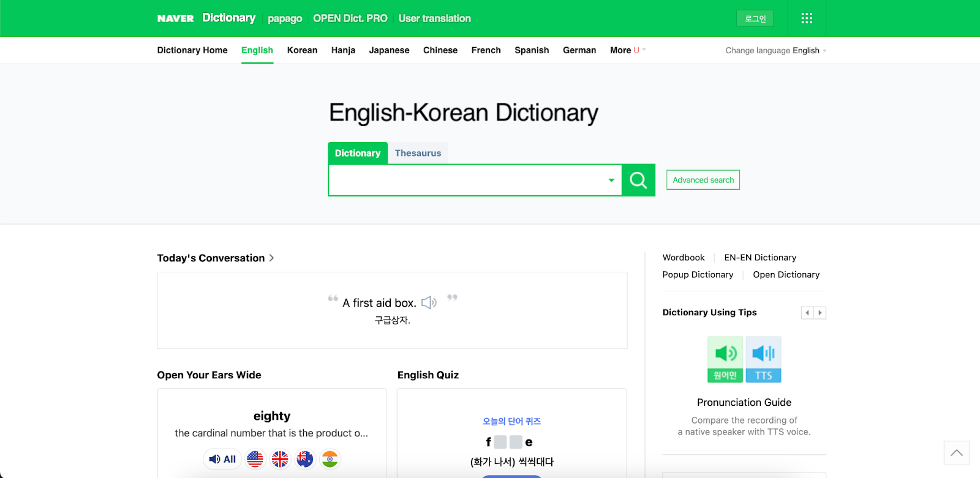Click the 'A first aid box.' sentence
Screen dimensions: 980x478
tap(379, 303)
